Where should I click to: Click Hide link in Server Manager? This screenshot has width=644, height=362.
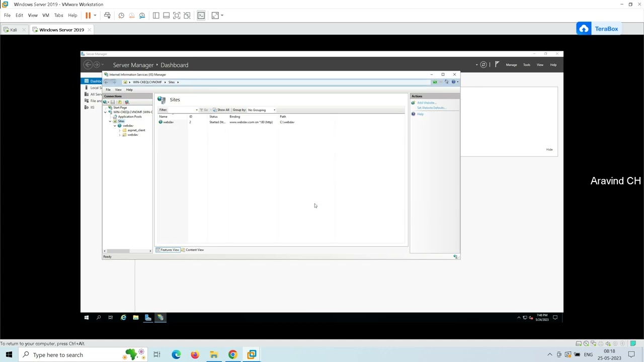pos(549,150)
